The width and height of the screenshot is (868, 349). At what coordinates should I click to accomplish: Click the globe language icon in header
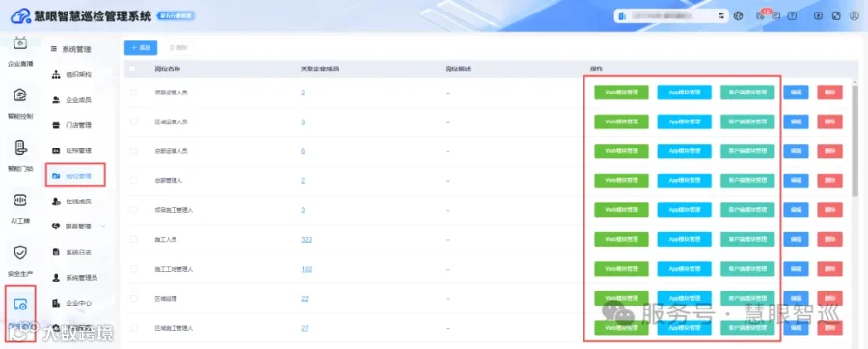point(738,16)
